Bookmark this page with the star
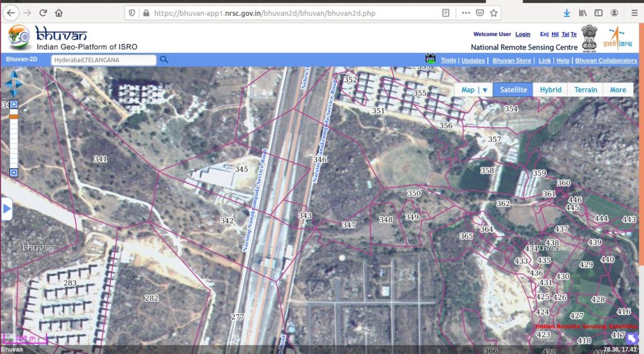Image resolution: width=644 pixels, height=354 pixels. [494, 13]
